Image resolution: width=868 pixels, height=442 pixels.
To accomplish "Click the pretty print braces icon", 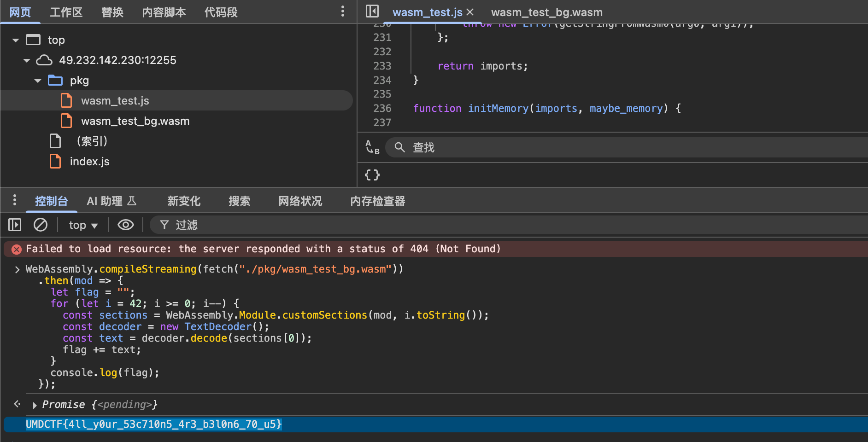I will pos(372,175).
